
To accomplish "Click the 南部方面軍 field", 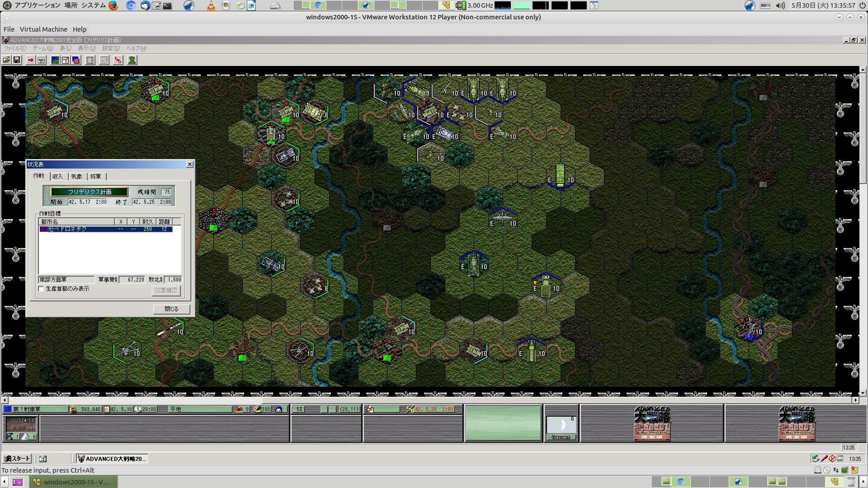I will (x=66, y=280).
